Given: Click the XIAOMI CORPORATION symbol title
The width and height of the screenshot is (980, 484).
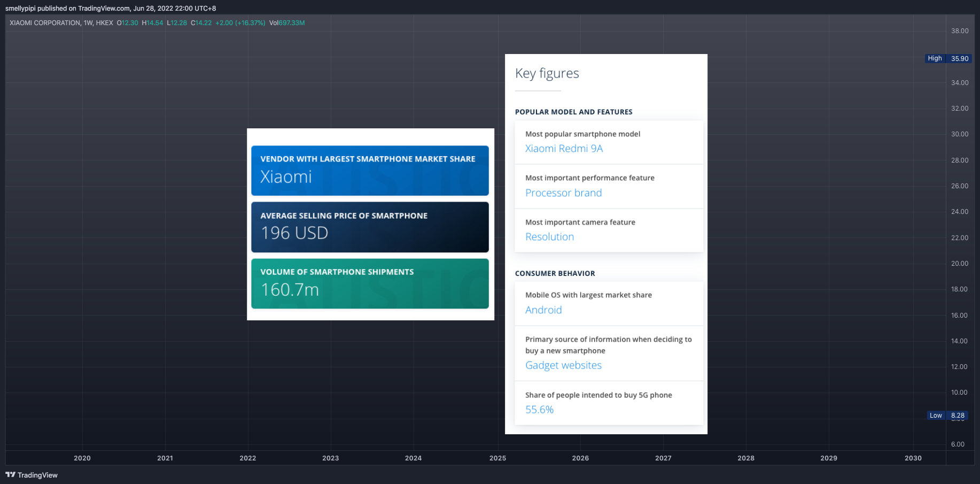Looking at the screenshot, I should click(45, 23).
